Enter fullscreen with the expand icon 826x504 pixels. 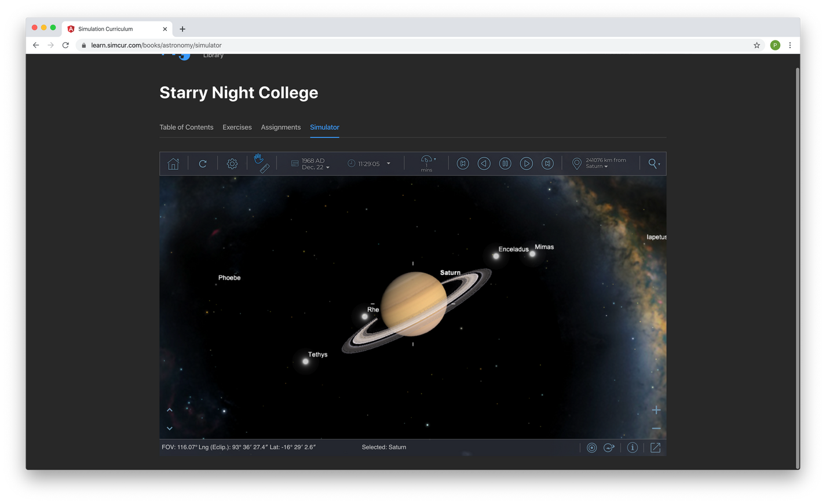pyautogui.click(x=655, y=447)
